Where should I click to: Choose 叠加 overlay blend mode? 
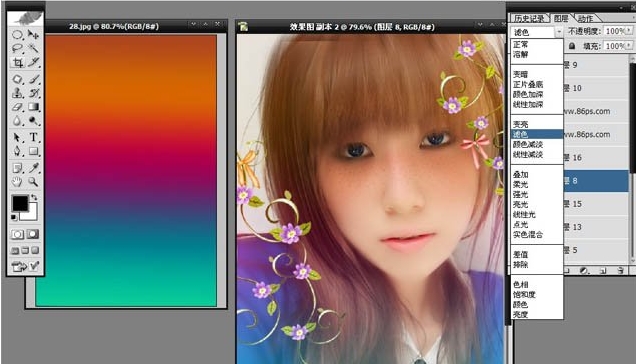[537, 174]
